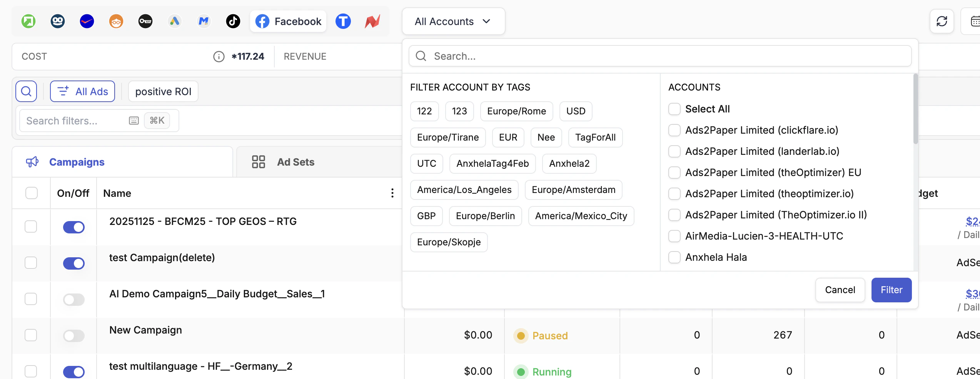Open the Name column three-dots menu
This screenshot has height=379, width=980.
point(392,193)
